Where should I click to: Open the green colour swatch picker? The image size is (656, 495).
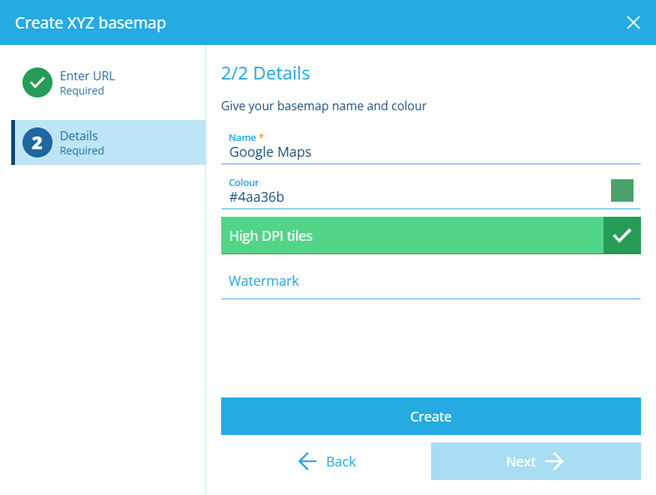622,190
